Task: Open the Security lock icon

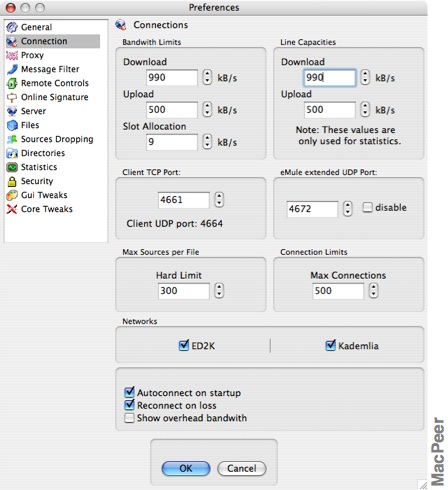Action: tap(12, 181)
